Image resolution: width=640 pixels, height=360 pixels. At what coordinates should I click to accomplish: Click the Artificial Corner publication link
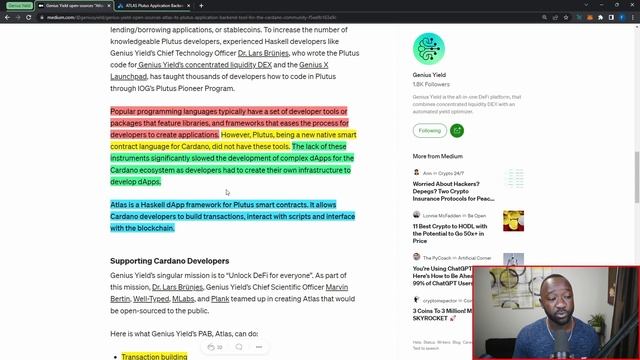474,258
